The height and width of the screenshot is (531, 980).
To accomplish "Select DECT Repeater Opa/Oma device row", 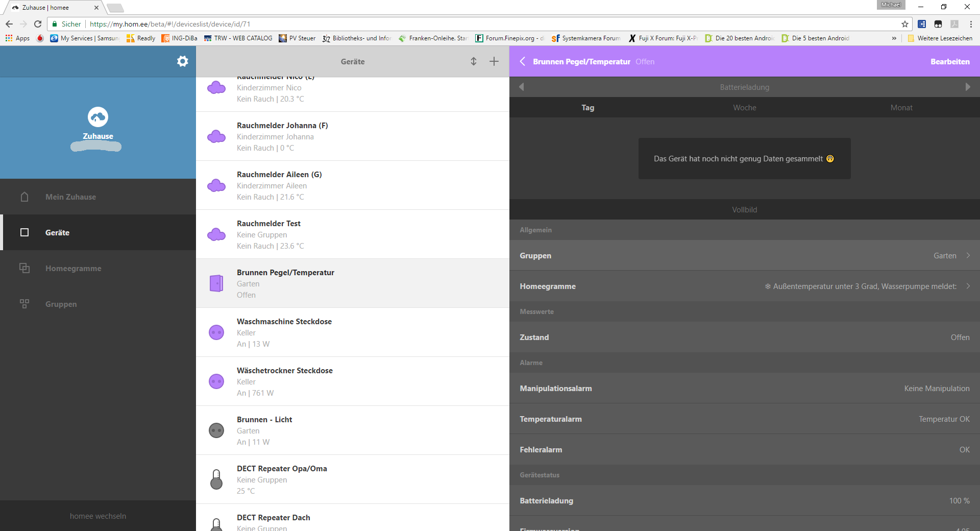I will tap(353, 479).
